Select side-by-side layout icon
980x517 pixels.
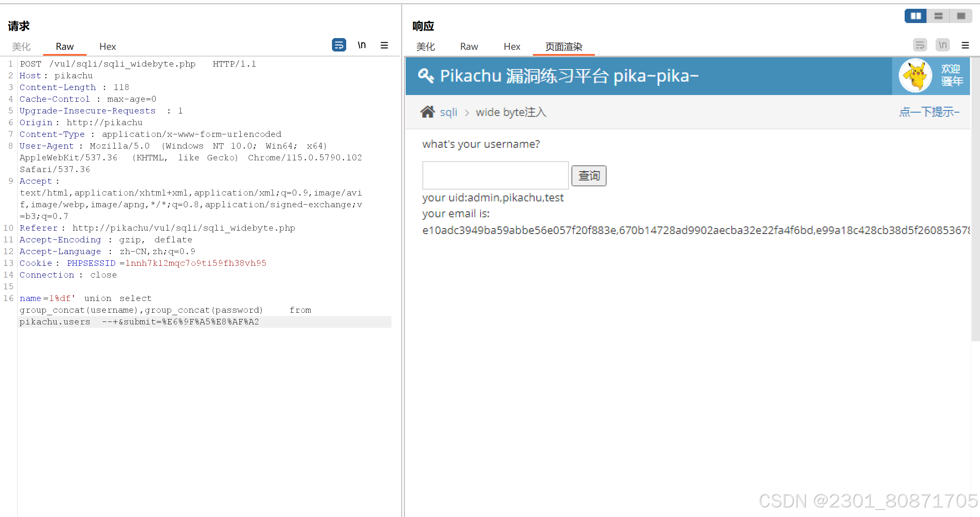916,16
